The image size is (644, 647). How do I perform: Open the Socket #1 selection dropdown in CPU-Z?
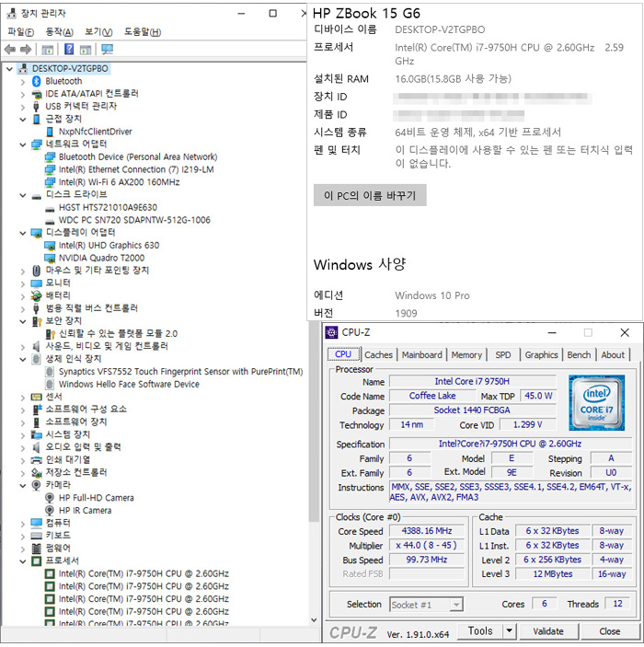pyautogui.click(x=456, y=605)
